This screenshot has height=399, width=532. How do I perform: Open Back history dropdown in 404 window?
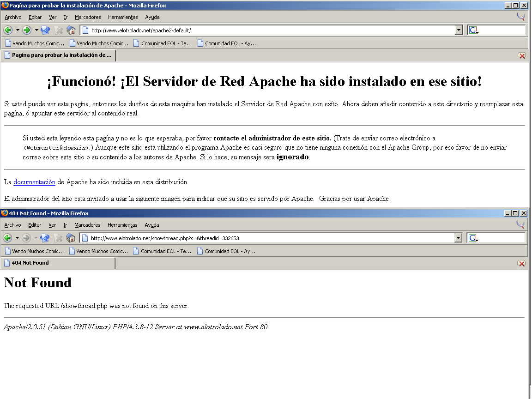[17, 238]
